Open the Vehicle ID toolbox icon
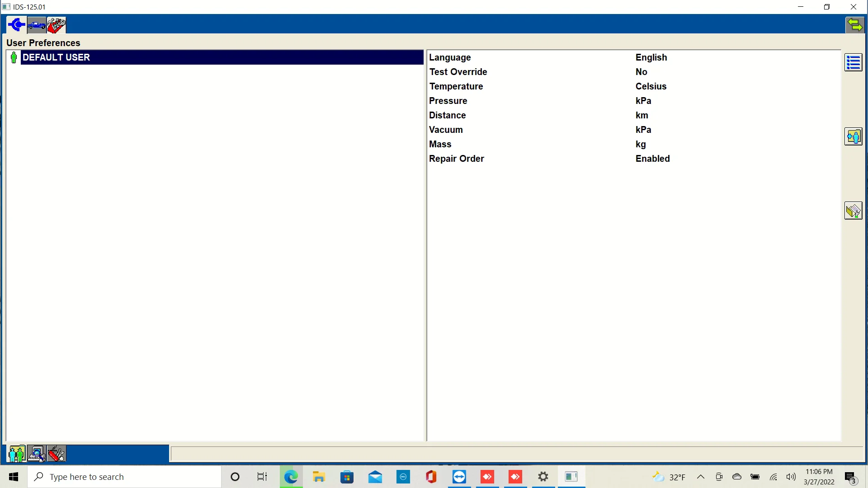This screenshot has width=868, height=488. [x=37, y=25]
